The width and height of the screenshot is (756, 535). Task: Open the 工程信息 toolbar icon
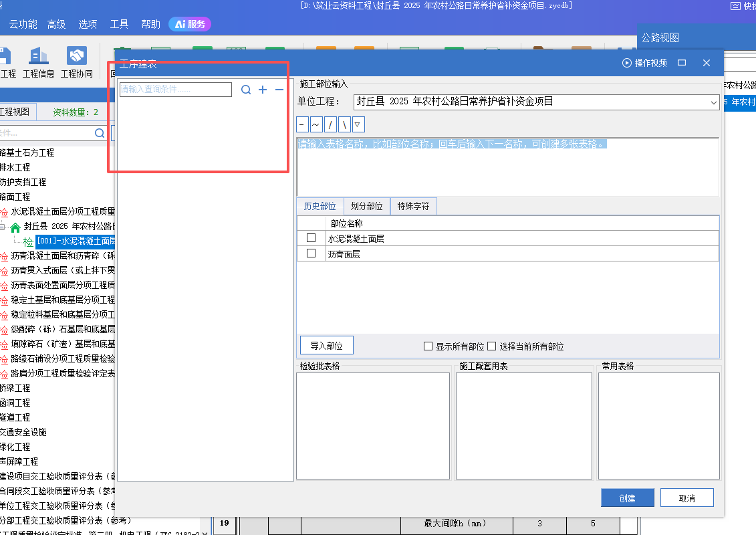tap(39, 62)
